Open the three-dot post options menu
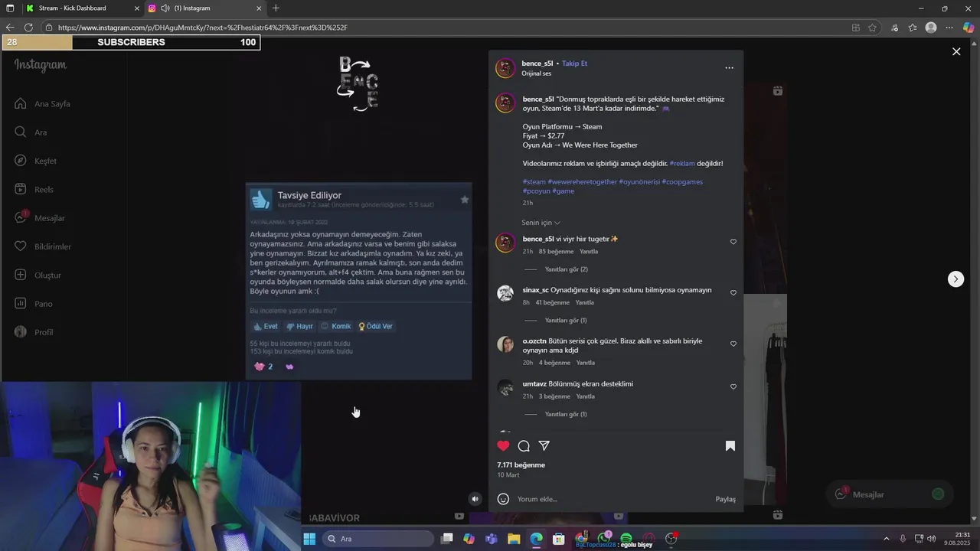 click(729, 68)
